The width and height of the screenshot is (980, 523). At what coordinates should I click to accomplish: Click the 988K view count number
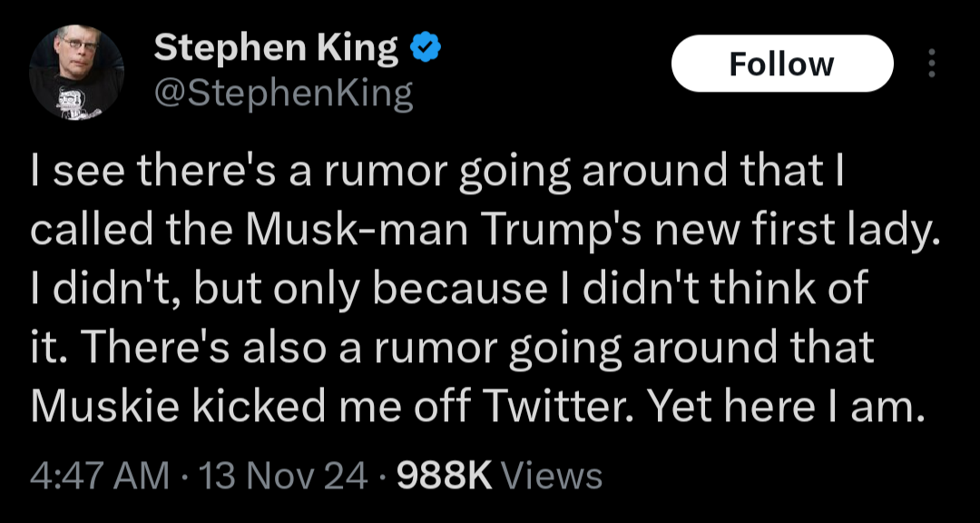445,476
